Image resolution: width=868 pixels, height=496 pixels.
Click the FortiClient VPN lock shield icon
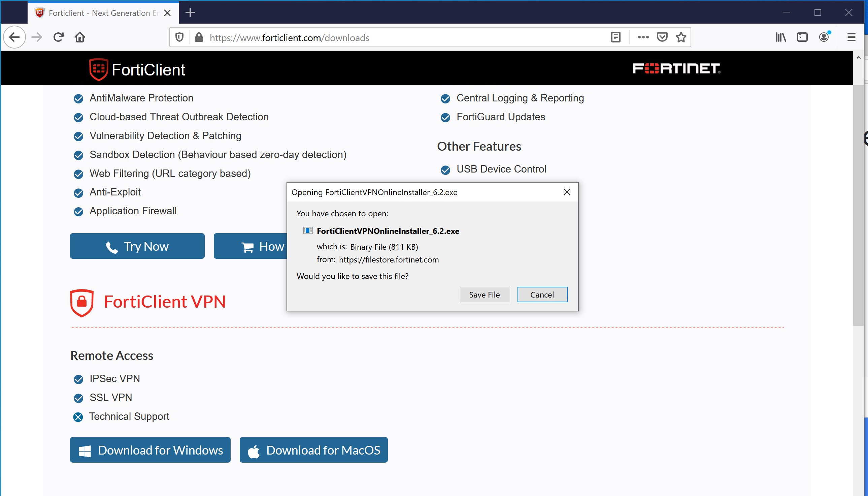[x=82, y=303]
